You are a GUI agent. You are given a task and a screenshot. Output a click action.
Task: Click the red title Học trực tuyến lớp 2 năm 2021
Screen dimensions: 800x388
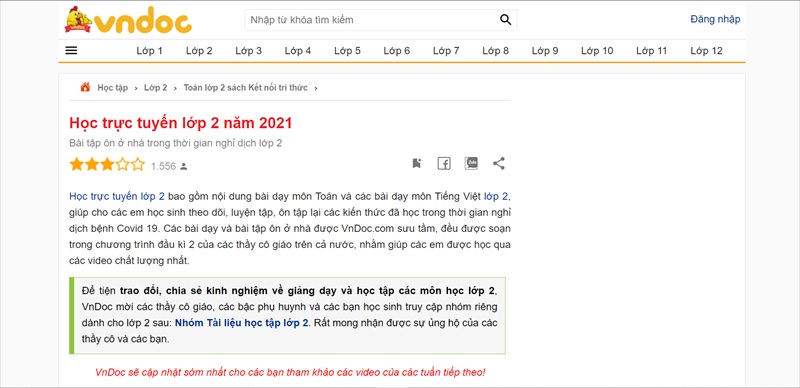click(x=181, y=123)
